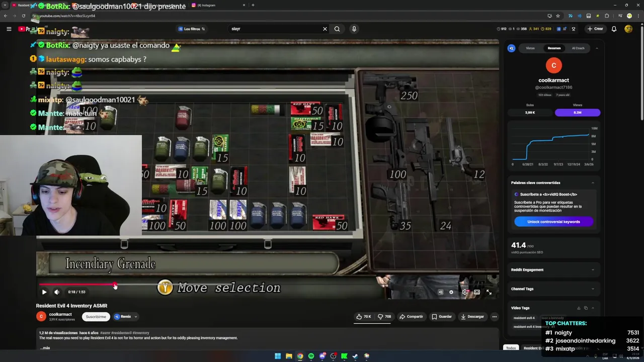644x362 pixels.
Task: Copy video tags with the copy icon
Action: coord(586,308)
